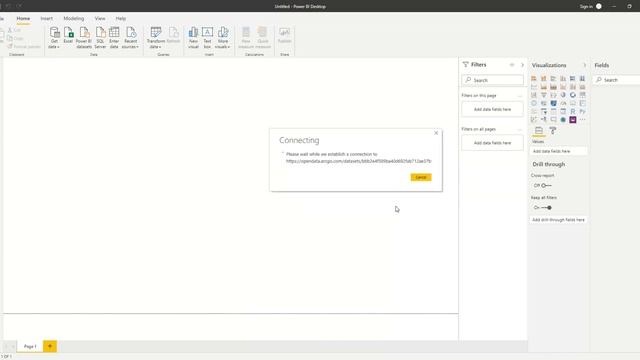Screen dimensions: 640x360
Task: Add a new page with plus button
Action: click(50, 346)
